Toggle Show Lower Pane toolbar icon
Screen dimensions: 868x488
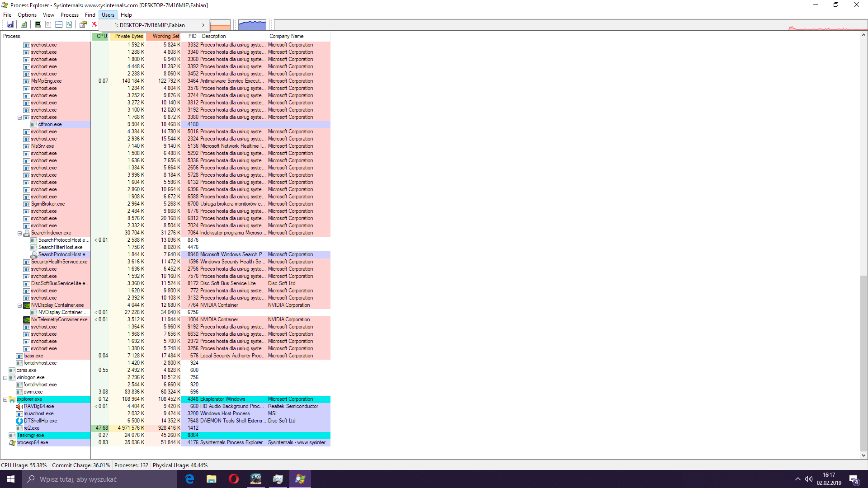tap(59, 24)
